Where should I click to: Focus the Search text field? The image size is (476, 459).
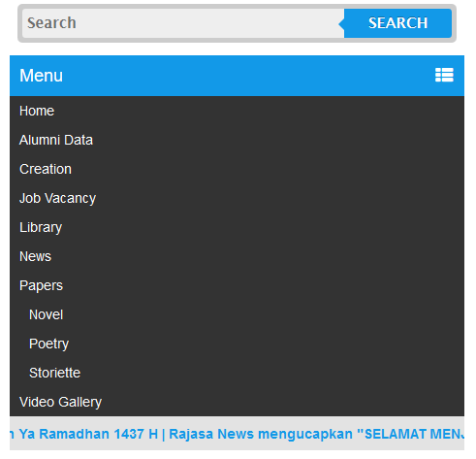coord(183,23)
